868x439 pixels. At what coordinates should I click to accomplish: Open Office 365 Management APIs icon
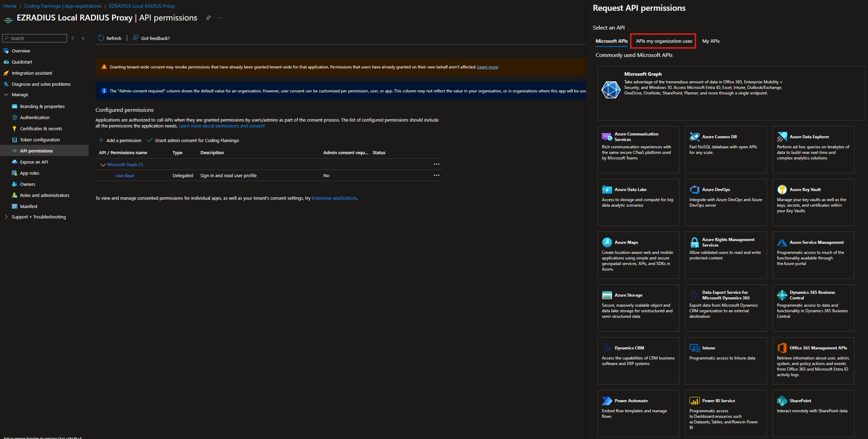tap(782, 348)
